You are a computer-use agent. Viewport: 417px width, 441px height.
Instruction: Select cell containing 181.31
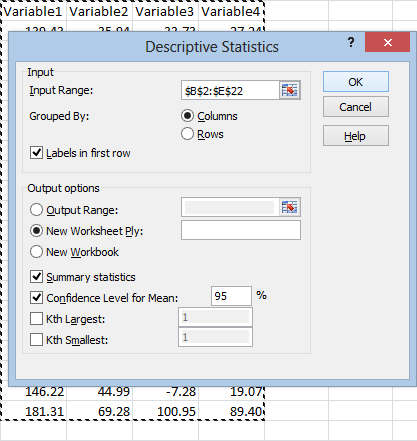coord(33,411)
